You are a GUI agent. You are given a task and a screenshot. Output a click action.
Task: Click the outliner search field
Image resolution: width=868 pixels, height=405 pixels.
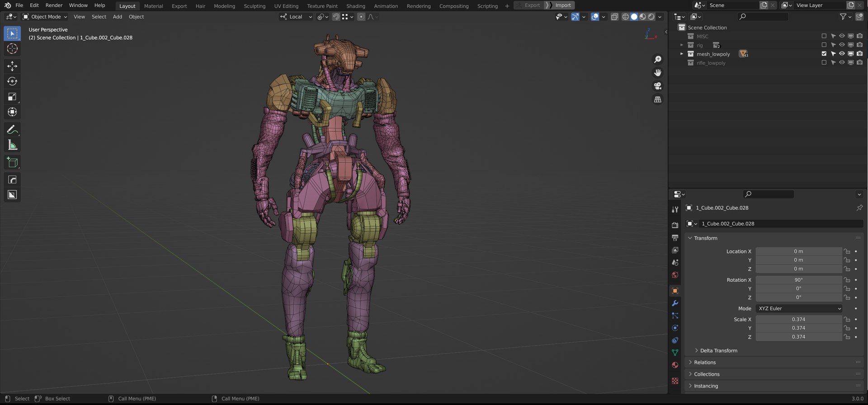tap(763, 17)
